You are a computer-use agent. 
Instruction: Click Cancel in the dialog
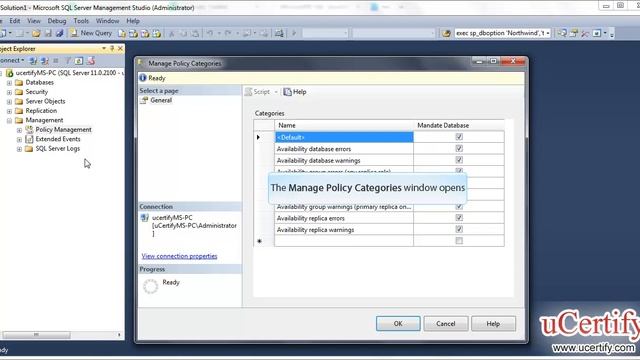tap(445, 323)
